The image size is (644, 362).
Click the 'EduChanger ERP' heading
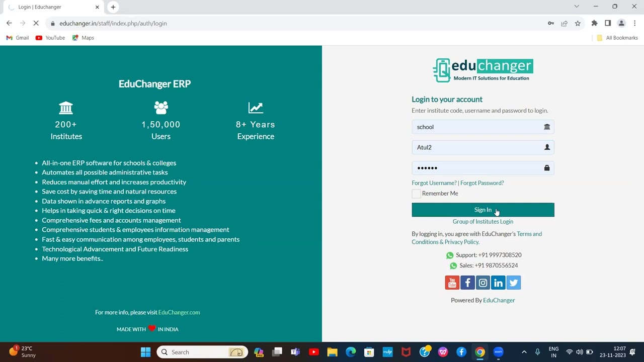(154, 84)
